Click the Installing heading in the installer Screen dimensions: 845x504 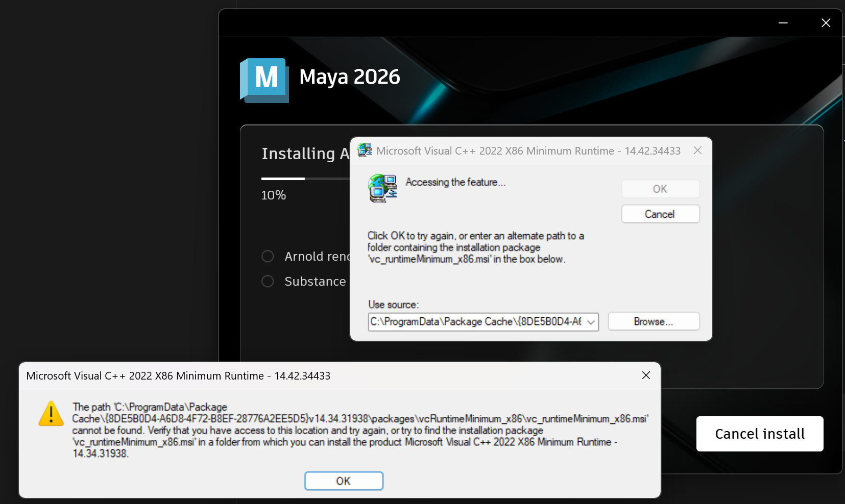pyautogui.click(x=305, y=154)
